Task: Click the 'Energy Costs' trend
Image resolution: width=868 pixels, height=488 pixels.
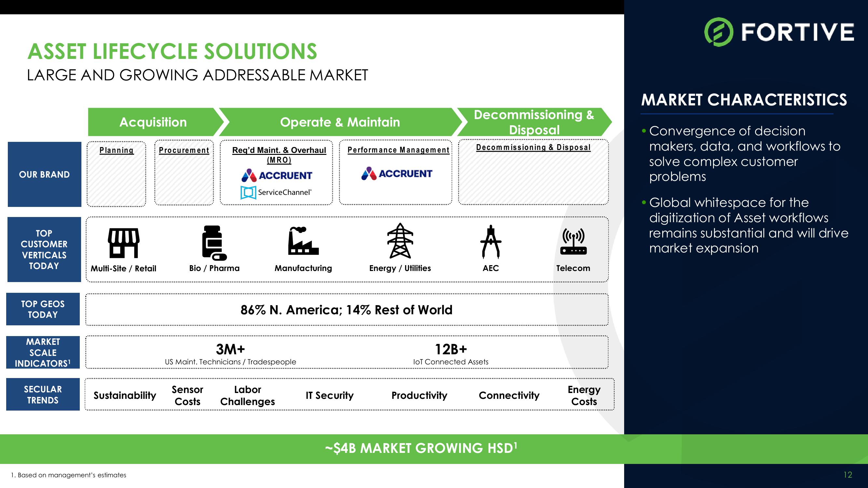Action: tap(584, 395)
